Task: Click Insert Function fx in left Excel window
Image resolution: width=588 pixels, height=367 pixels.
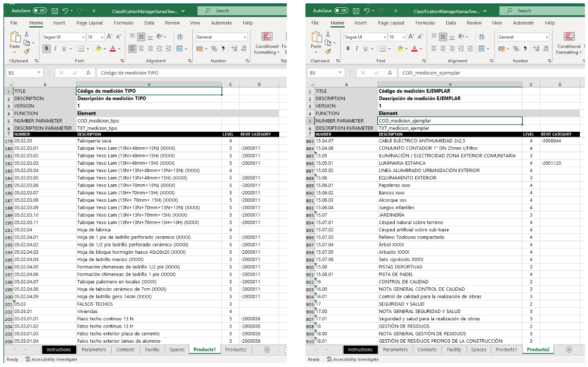Action: (88, 72)
